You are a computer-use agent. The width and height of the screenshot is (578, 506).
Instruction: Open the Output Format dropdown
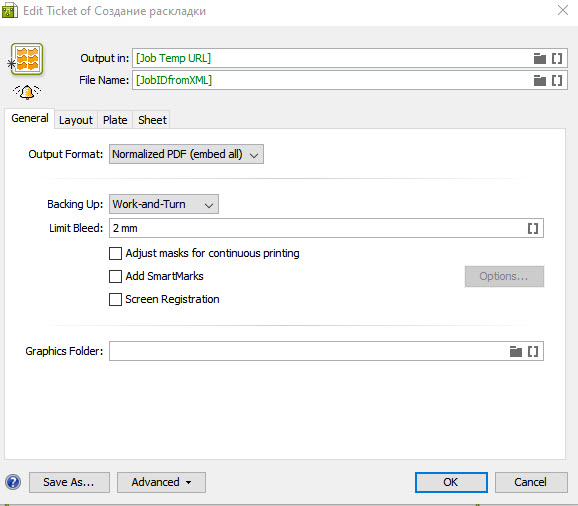click(x=186, y=154)
